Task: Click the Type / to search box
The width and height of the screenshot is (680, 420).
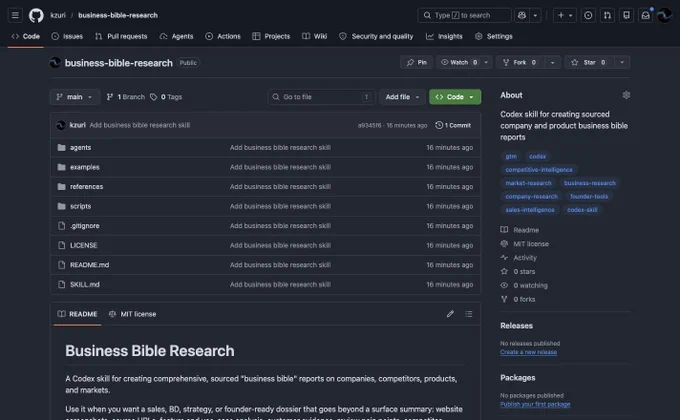Action: point(464,15)
